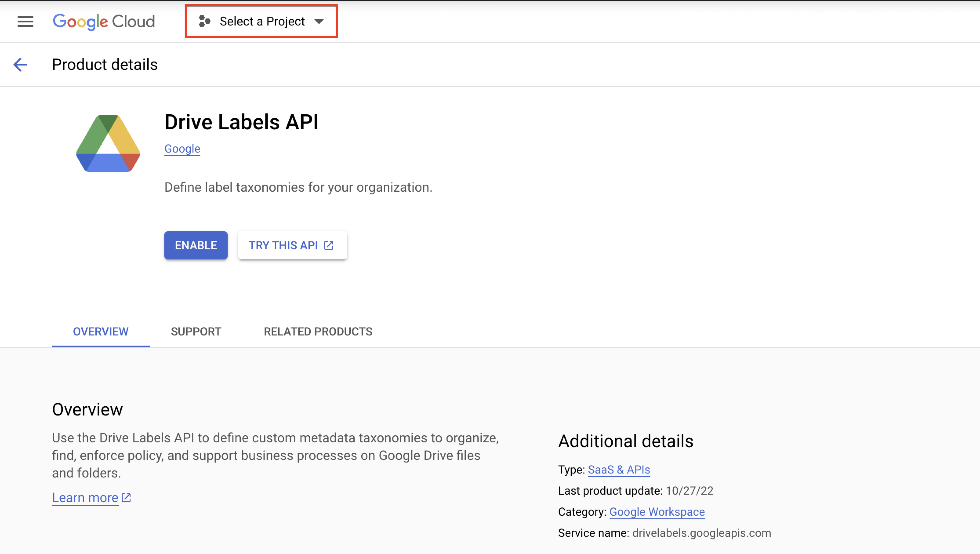Click the Drive Labels API logo
980x554 pixels.
[x=108, y=144]
